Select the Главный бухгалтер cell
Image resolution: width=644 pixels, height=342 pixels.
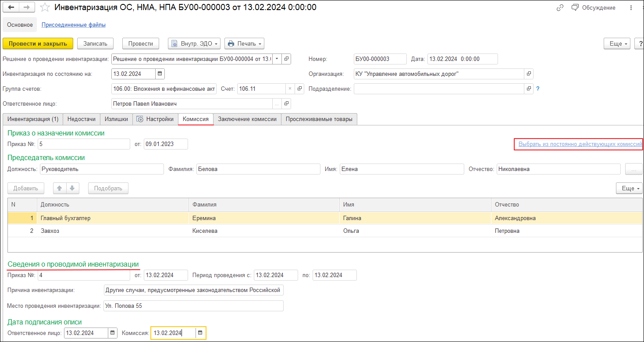[113, 218]
